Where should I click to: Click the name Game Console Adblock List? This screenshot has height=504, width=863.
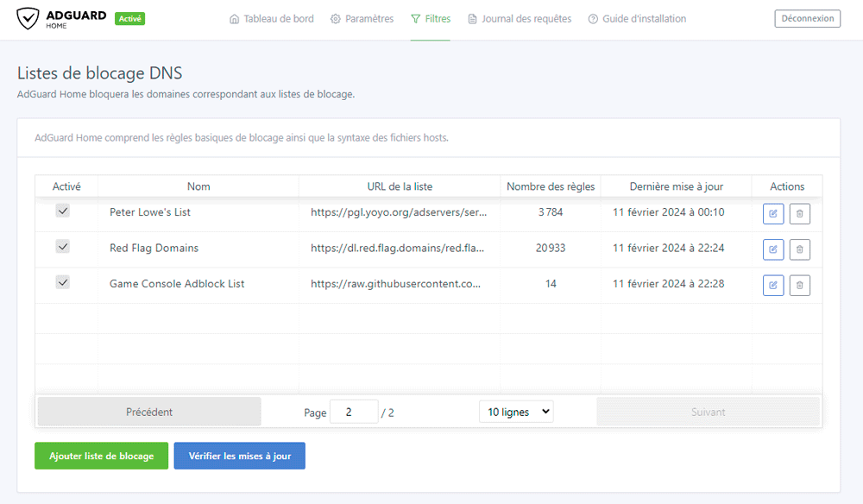[177, 284]
